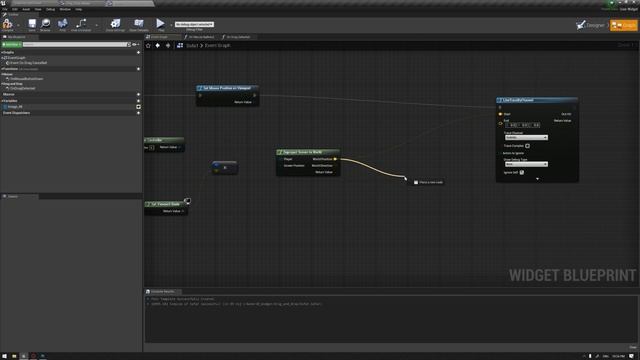Switch to Designer mode
The width and height of the screenshot is (640, 360).
pos(590,25)
